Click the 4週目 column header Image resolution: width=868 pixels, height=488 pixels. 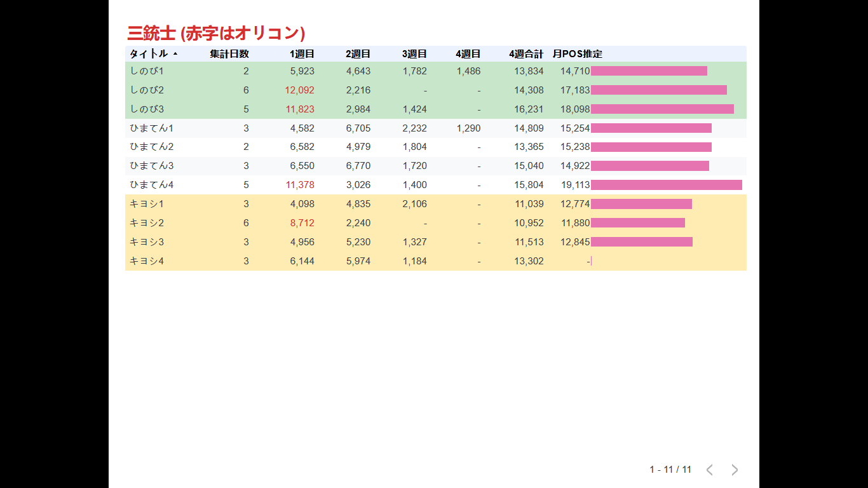click(468, 54)
